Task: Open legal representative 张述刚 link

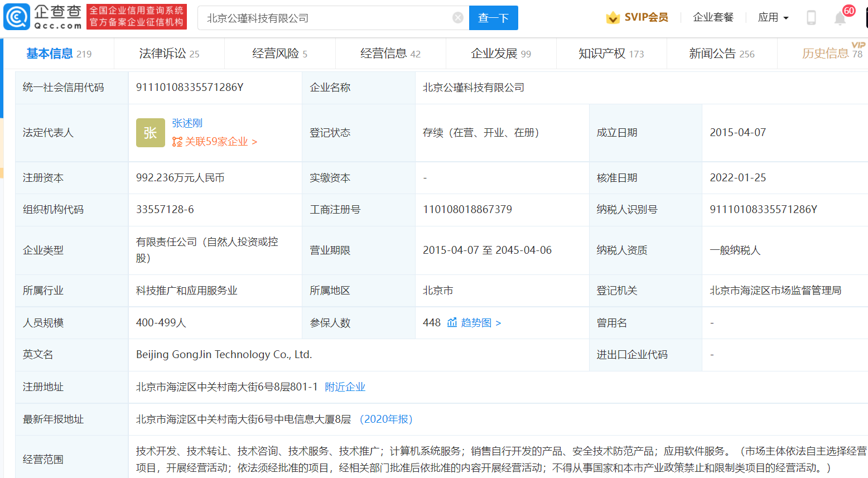Action: coord(187,123)
